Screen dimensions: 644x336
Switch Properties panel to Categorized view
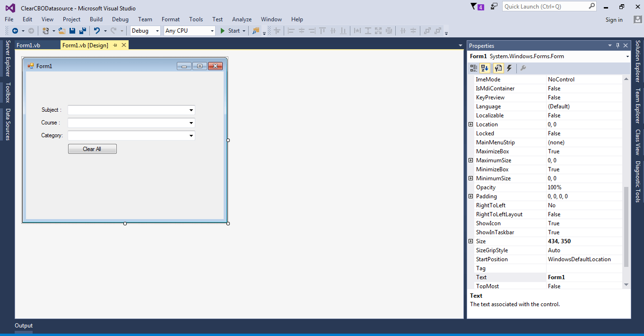pyautogui.click(x=473, y=68)
